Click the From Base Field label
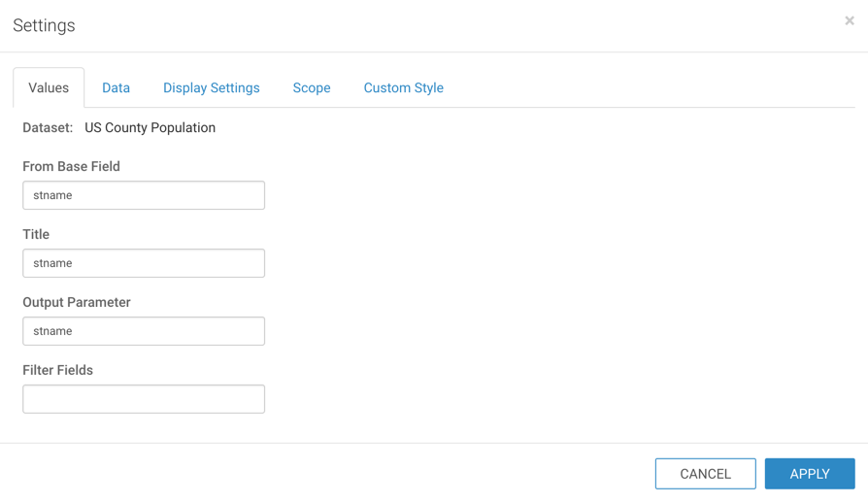868x504 pixels. [x=71, y=166]
